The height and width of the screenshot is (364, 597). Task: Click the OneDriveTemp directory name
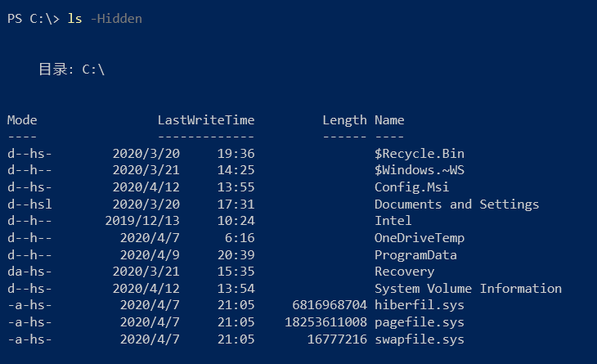coord(420,238)
